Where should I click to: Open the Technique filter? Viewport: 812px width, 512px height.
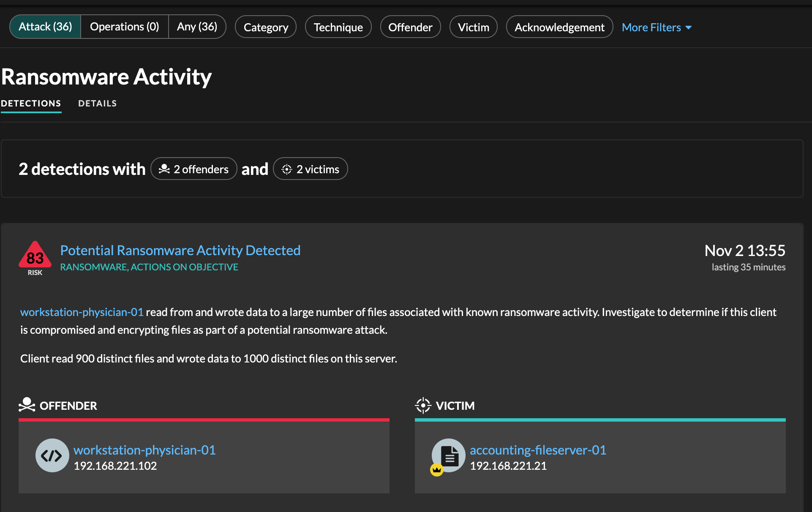coord(338,27)
